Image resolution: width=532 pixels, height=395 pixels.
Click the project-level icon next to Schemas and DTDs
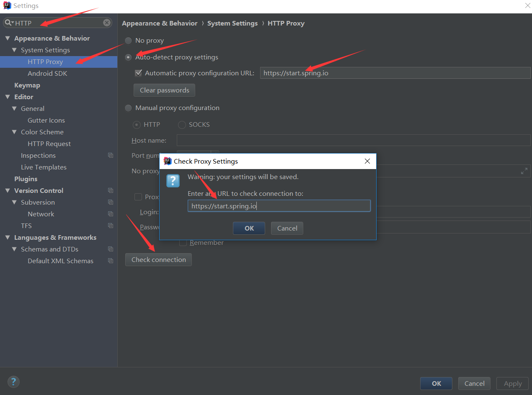point(111,249)
